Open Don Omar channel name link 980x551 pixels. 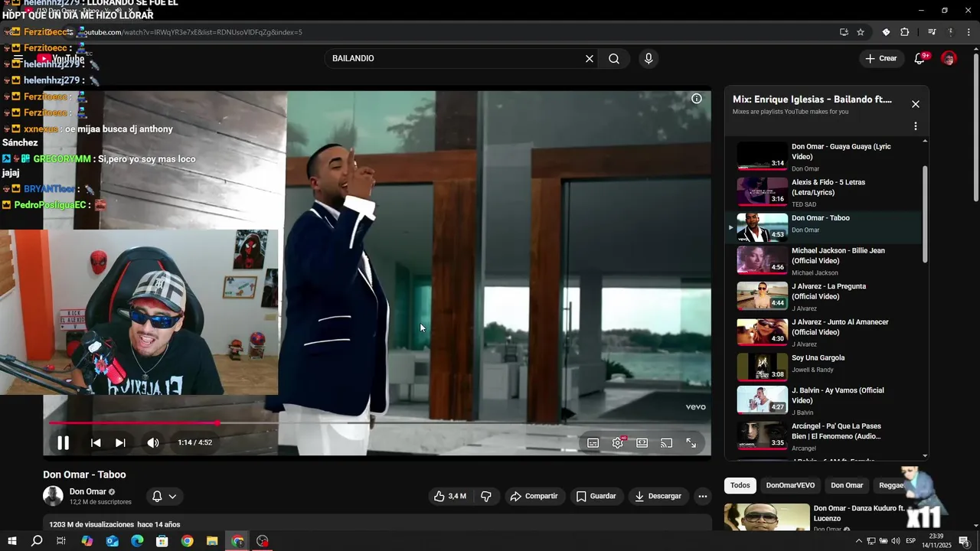tap(88, 491)
